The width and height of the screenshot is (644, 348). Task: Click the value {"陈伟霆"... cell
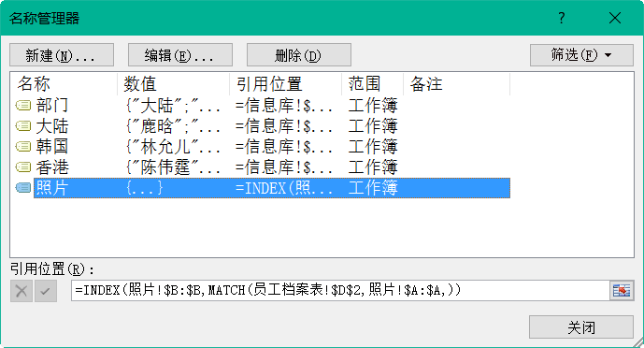173,167
